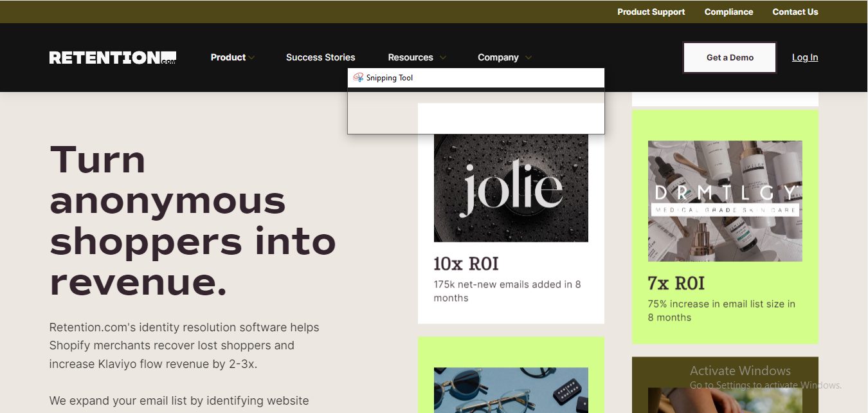
Task: Open the sunglasses case study image
Action: pos(511,390)
